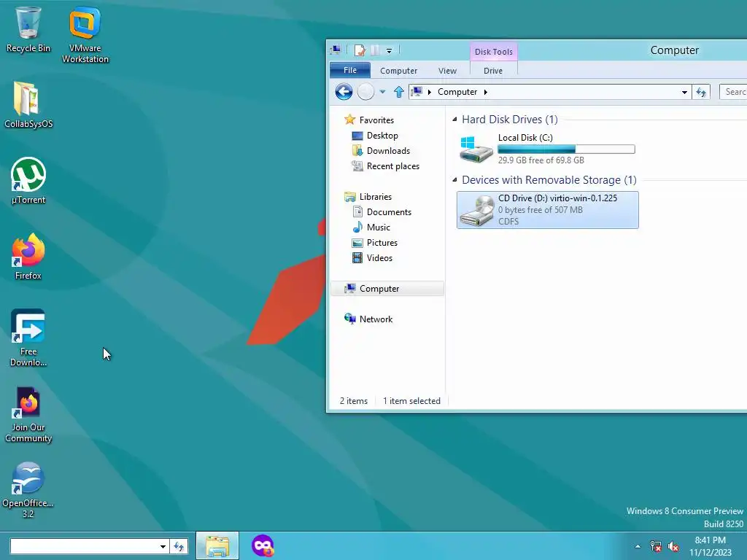Click the Refresh button beside address bar

pos(701,92)
